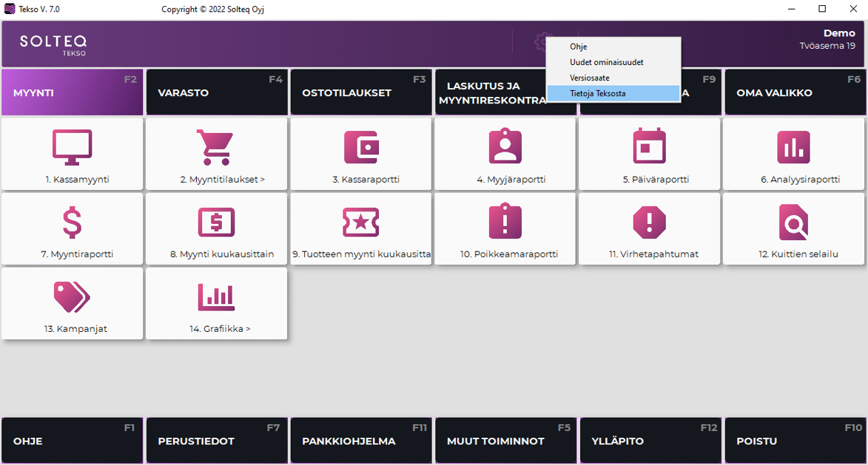This screenshot has height=465, width=868.
Task: Click the Myyntitilaukset shopping cart icon
Action: (215, 147)
